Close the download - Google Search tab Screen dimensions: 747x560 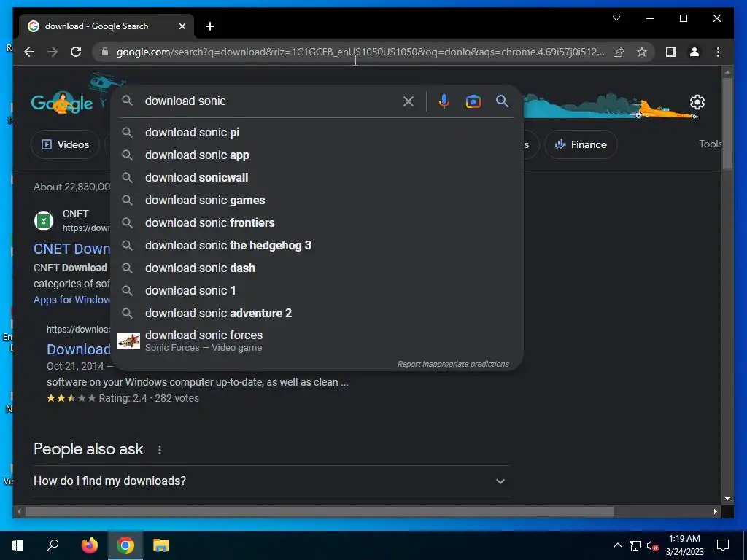click(182, 26)
